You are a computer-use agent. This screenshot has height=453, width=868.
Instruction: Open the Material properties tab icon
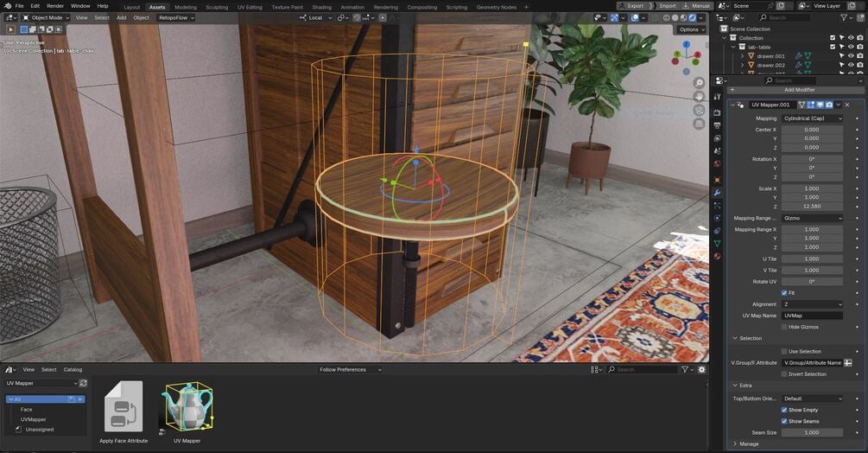coord(718,257)
